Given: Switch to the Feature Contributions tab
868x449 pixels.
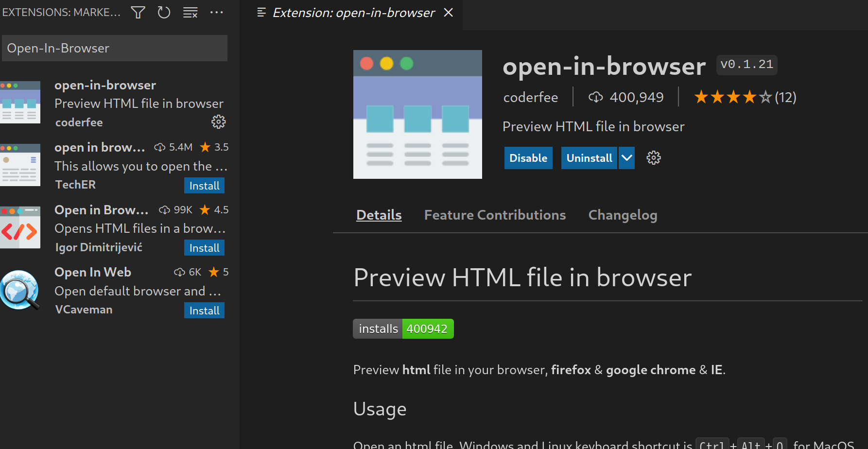Looking at the screenshot, I should 495,215.
